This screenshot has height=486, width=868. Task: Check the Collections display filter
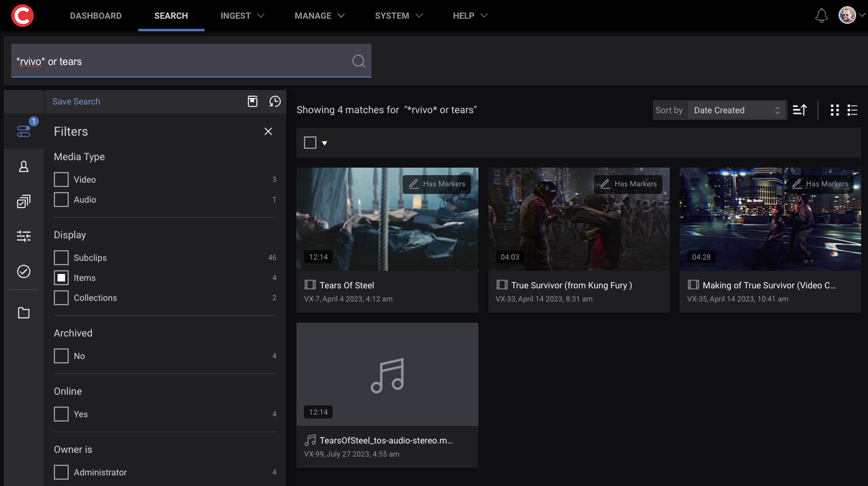click(x=61, y=298)
